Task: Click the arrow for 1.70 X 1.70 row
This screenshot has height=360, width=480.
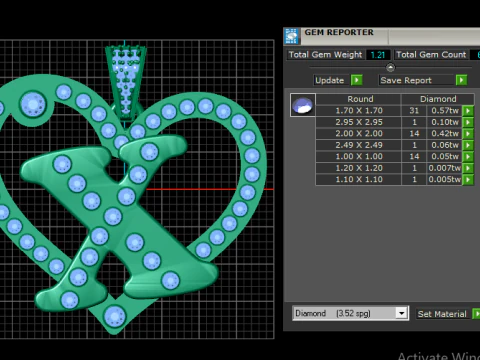Action: click(x=468, y=111)
